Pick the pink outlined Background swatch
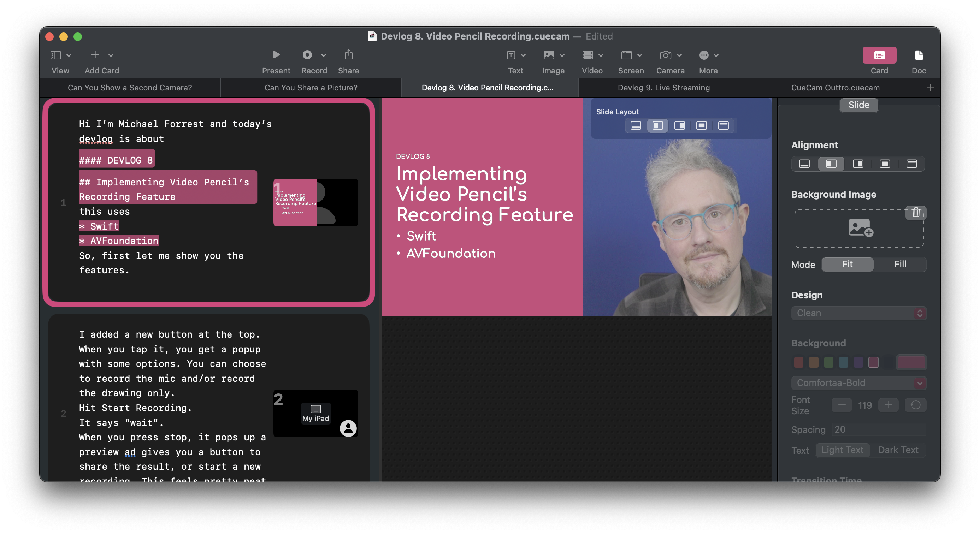980x534 pixels. [873, 362]
